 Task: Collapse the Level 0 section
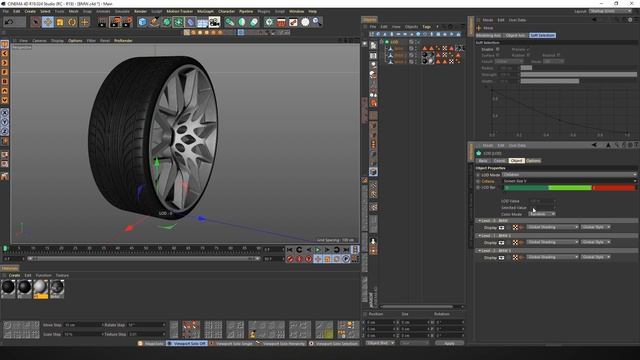click(x=480, y=220)
